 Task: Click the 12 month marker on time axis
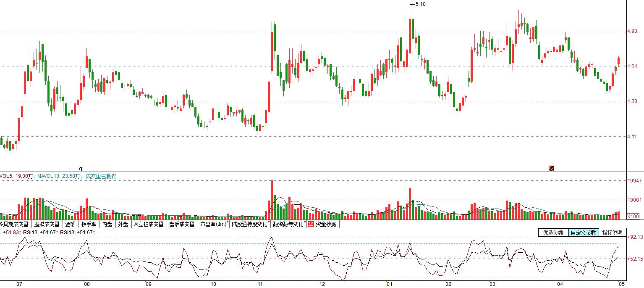(322, 284)
